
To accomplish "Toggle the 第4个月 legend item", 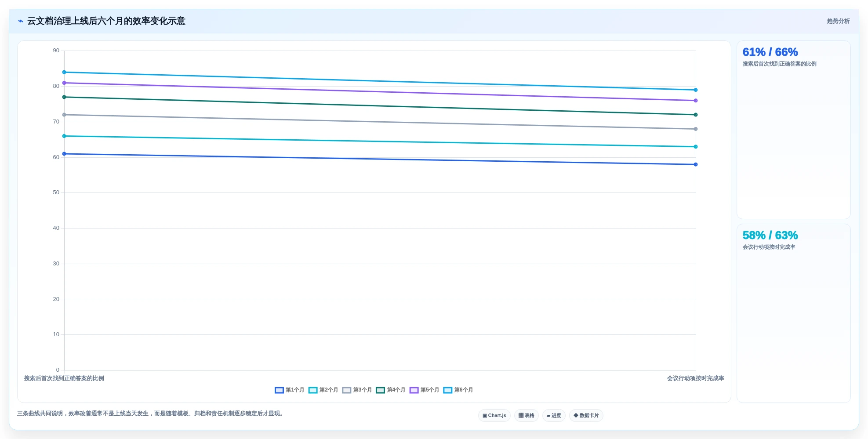I will [x=391, y=390].
